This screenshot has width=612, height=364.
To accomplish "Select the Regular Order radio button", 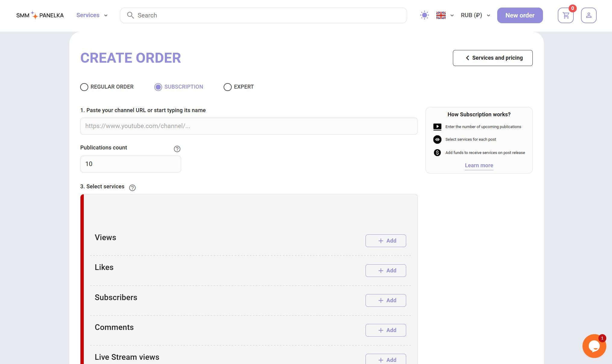I will (84, 87).
